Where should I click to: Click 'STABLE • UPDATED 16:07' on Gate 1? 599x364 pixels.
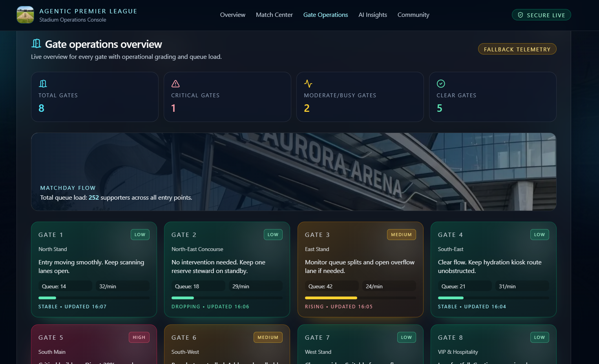(x=73, y=307)
